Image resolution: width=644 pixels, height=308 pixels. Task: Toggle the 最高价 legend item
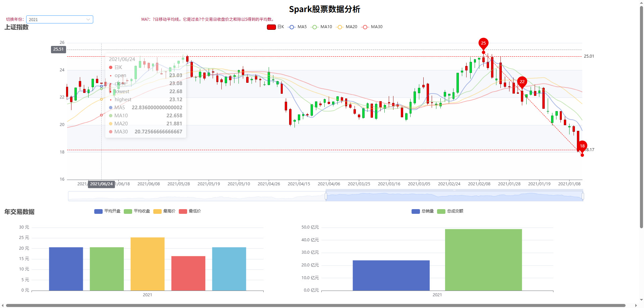tap(164, 211)
